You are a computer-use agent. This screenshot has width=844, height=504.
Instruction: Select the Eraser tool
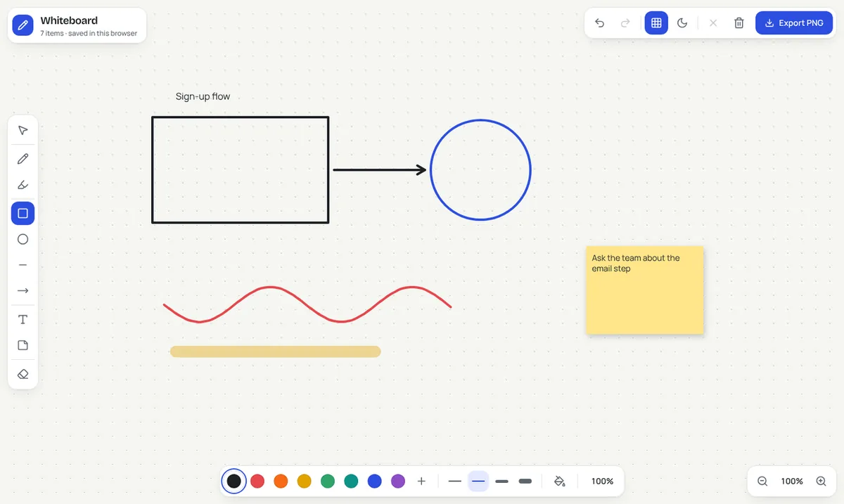[x=23, y=374]
